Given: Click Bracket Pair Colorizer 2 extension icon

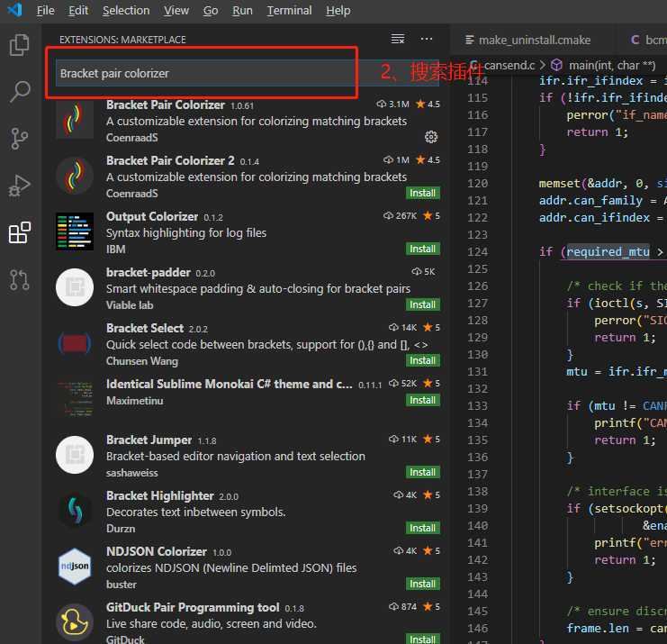Looking at the screenshot, I should point(75,176).
